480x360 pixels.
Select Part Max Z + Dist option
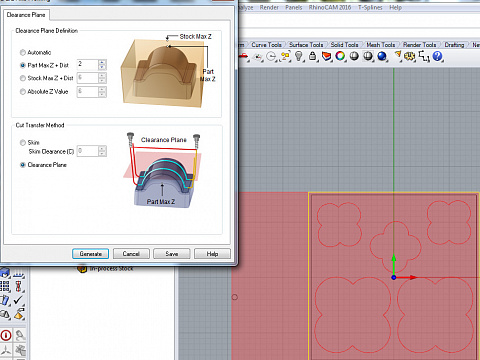click(x=23, y=65)
